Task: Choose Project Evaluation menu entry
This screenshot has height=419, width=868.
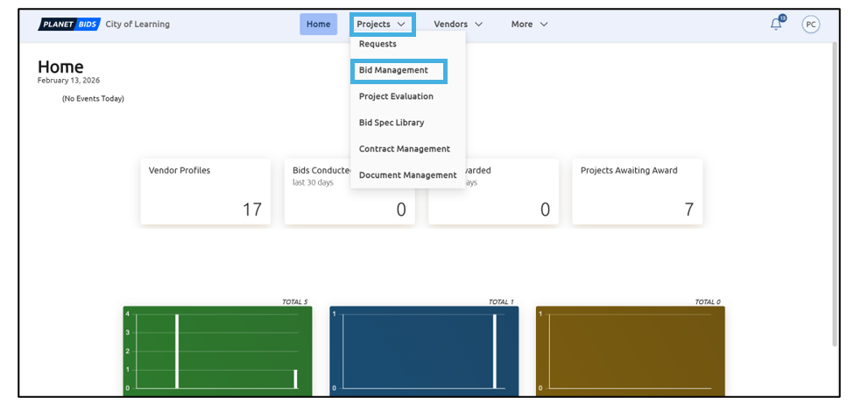Action: click(396, 96)
